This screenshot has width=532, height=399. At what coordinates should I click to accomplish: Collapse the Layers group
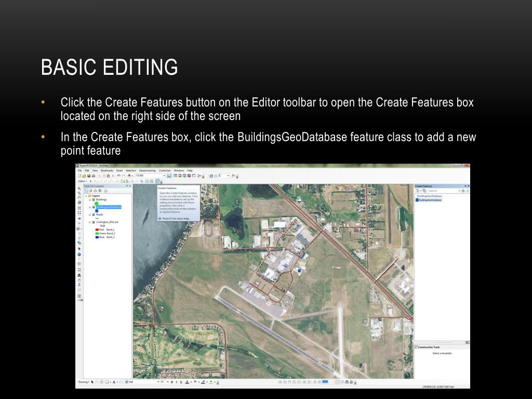pyautogui.click(x=86, y=196)
